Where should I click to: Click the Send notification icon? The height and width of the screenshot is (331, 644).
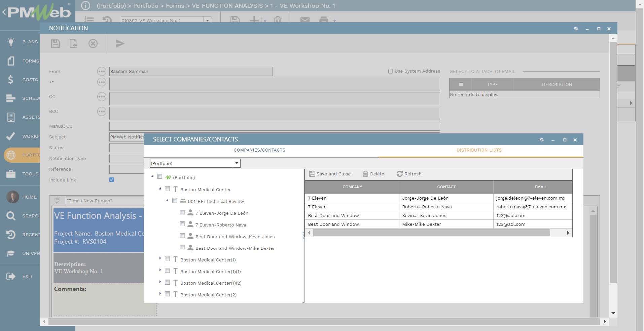pyautogui.click(x=120, y=44)
